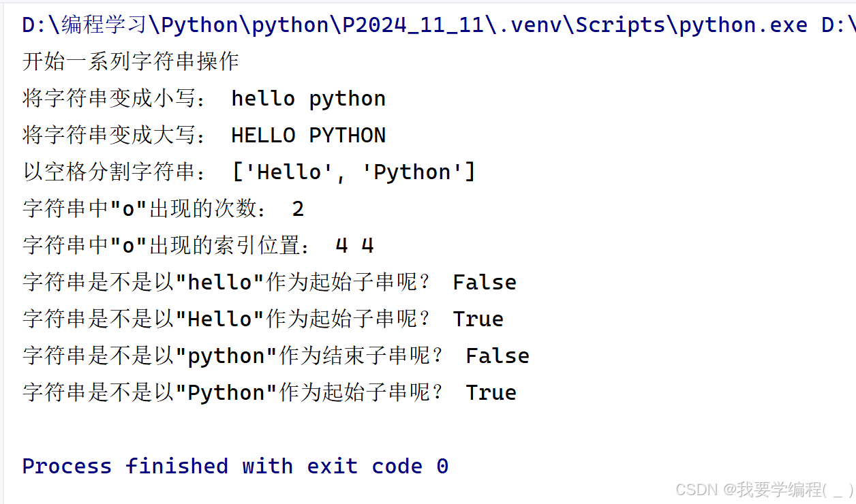This screenshot has width=856, height=504.
Task: Click the index output 4 4
Action: pyautogui.click(x=354, y=246)
